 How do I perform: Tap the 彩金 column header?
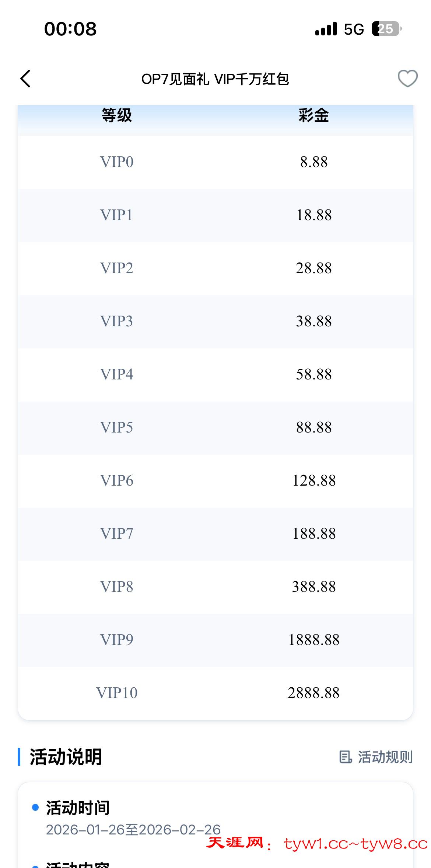(x=314, y=115)
